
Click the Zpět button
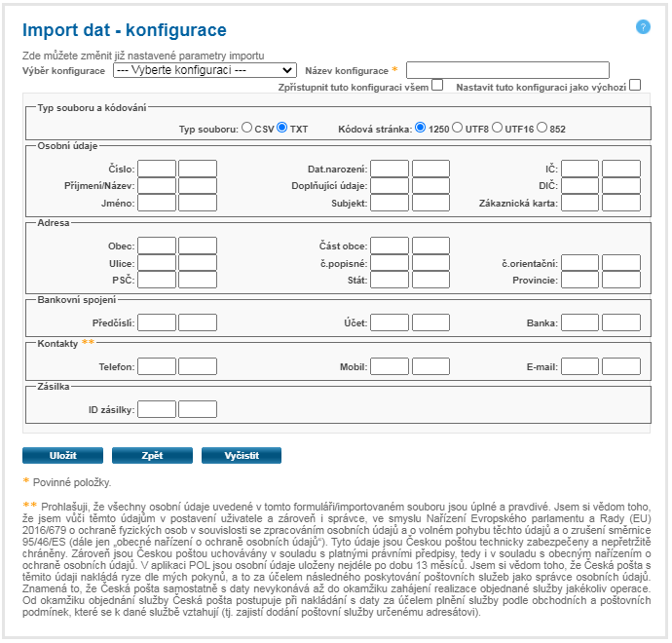pos(151,456)
